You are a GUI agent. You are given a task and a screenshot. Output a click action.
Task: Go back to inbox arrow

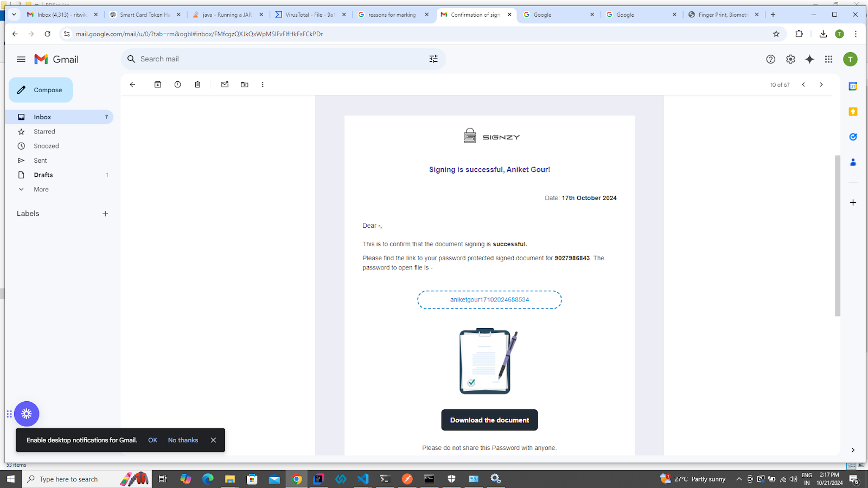click(132, 85)
